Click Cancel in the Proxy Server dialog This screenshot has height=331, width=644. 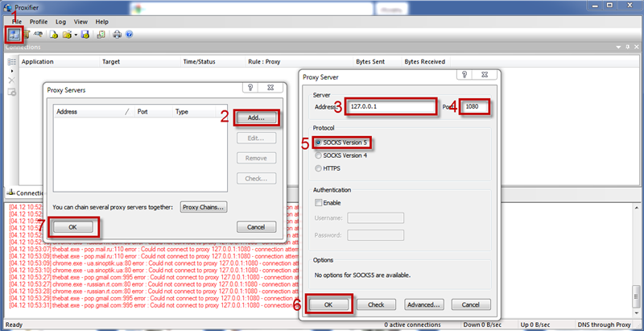471,304
